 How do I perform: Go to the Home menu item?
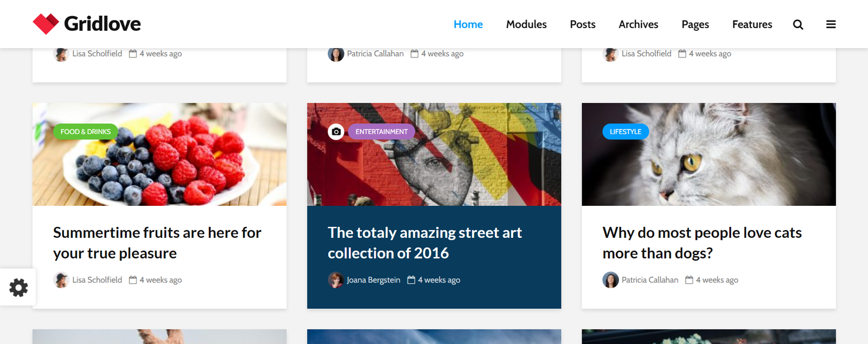point(468,24)
